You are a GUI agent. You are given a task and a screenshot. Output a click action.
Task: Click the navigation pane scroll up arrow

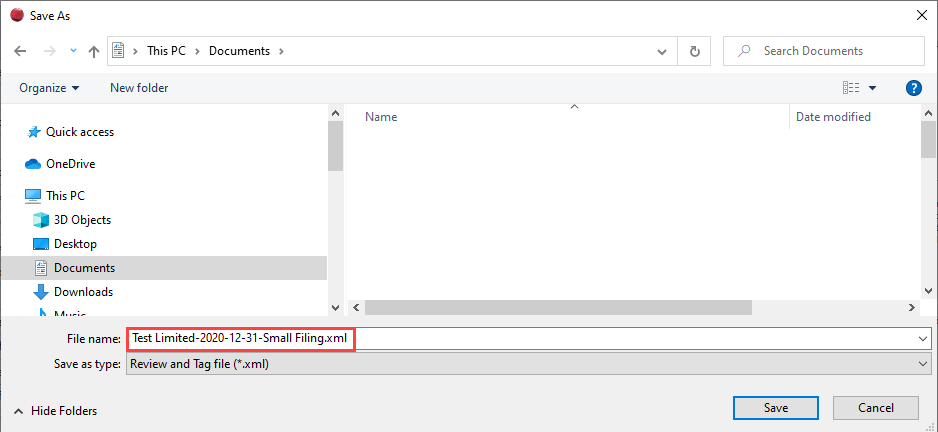(336, 113)
